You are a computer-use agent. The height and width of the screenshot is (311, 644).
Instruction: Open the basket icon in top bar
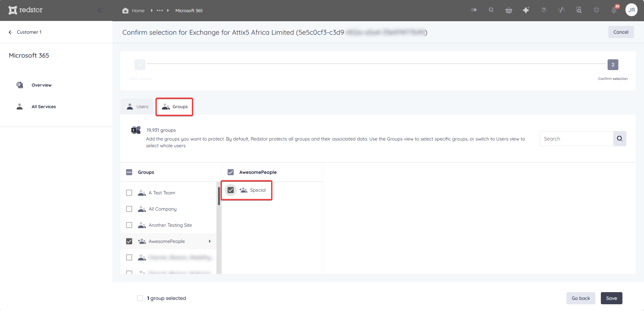pos(509,10)
